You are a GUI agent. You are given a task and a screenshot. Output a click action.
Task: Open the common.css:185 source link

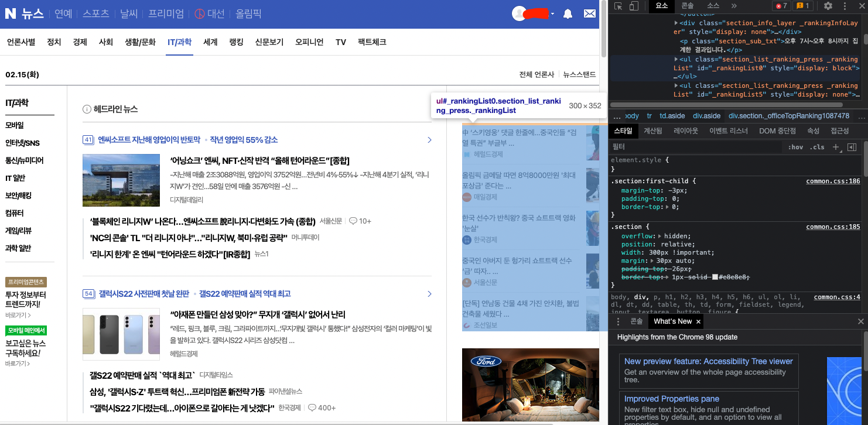(x=833, y=227)
